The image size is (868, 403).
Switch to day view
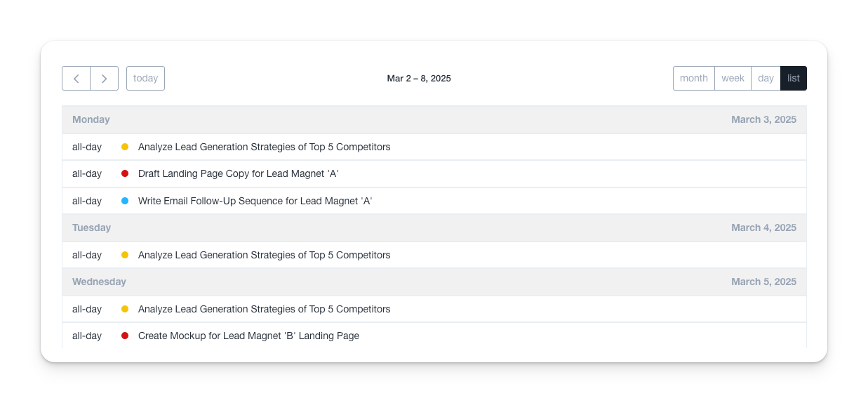pos(766,79)
